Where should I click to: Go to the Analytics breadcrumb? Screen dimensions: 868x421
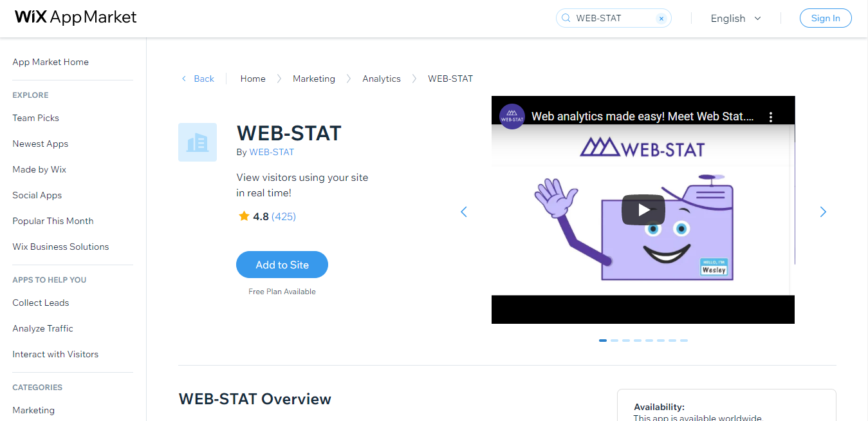coord(382,79)
